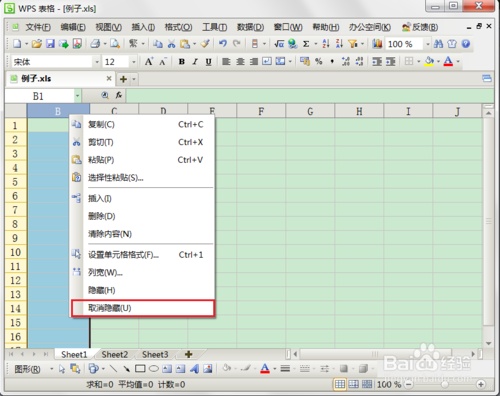Select the Ellipse shape tool
500x396 pixels.
(x=153, y=369)
